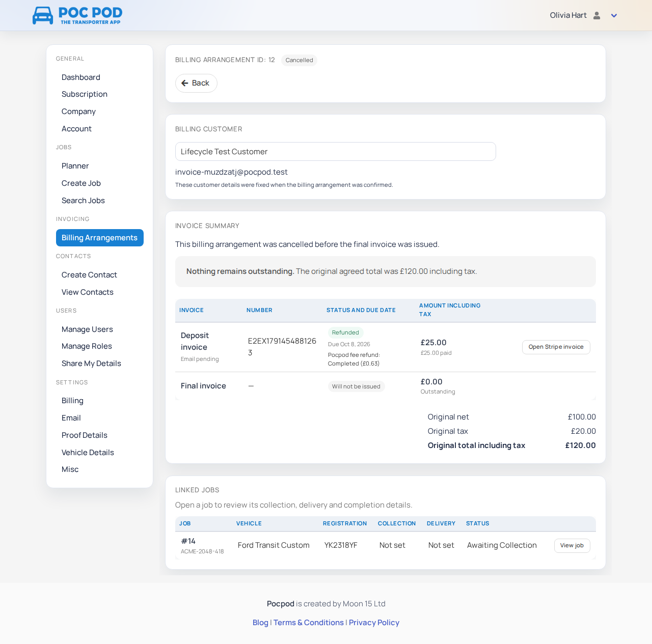This screenshot has width=652, height=644.
Task: Click the Cancelled status badge
Action: pyautogui.click(x=299, y=60)
